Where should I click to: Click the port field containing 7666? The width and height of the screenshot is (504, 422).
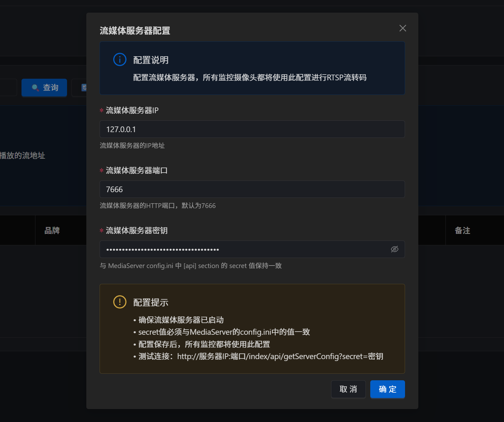coord(252,189)
